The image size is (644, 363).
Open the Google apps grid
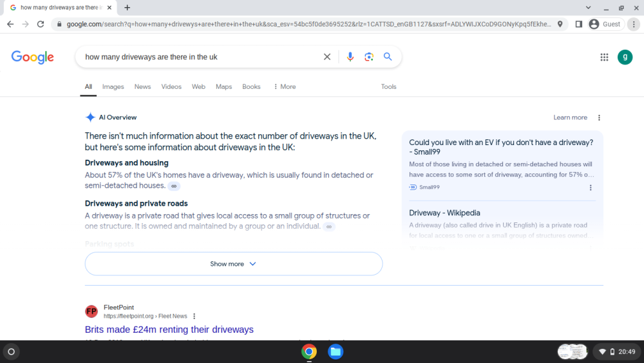click(604, 57)
